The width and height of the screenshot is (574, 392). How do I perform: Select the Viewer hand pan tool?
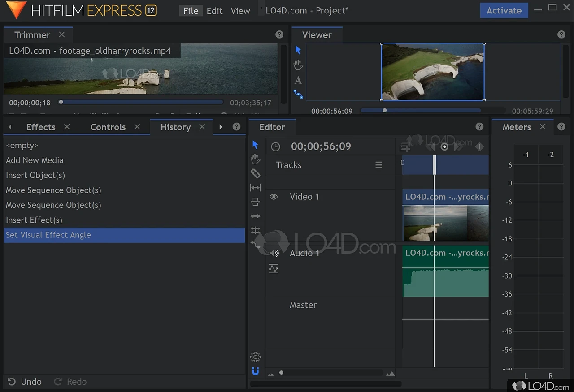coord(298,65)
